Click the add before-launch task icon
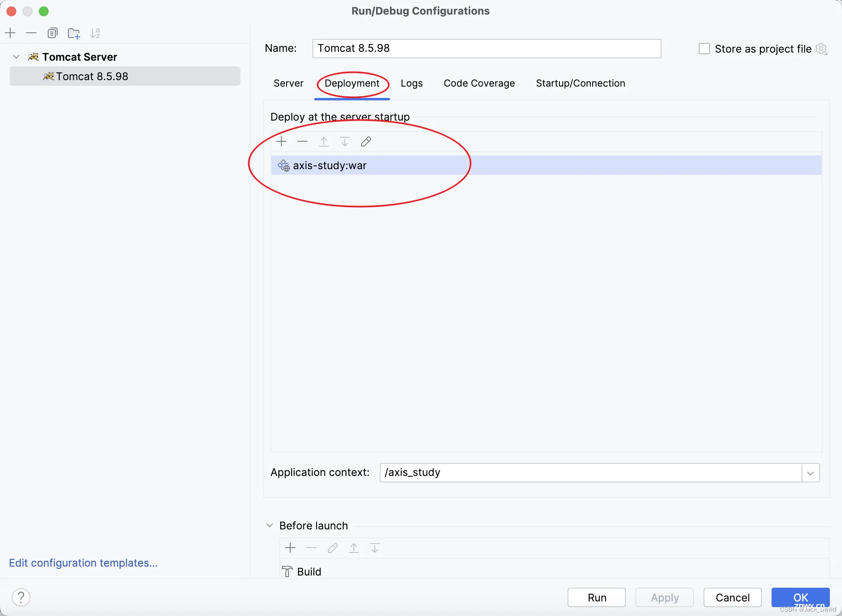Image resolution: width=842 pixels, height=616 pixels. tap(290, 548)
